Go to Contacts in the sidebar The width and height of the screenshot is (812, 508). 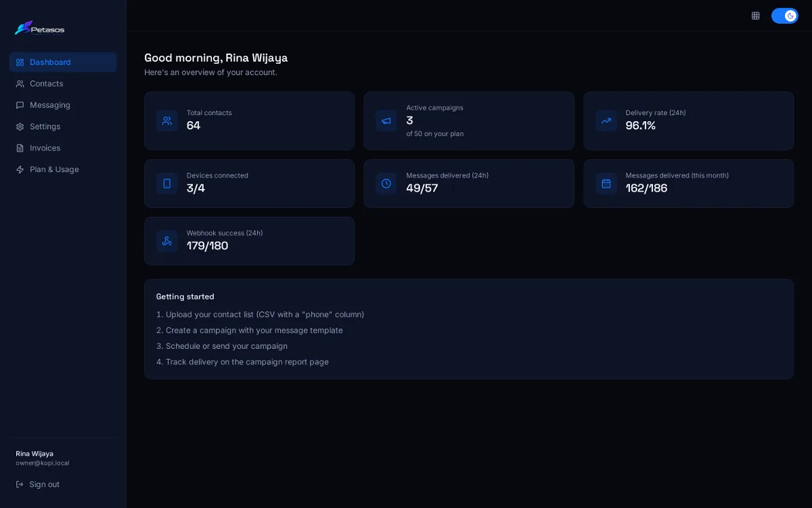(63, 84)
